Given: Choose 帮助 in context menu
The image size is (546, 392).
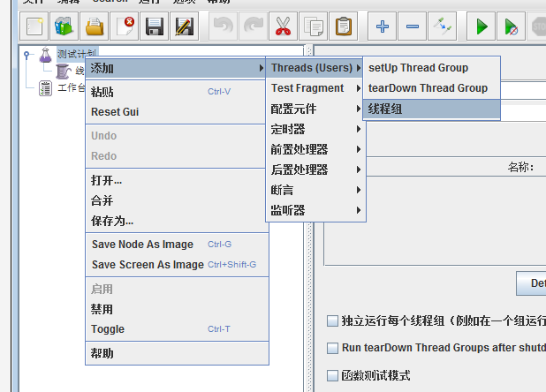Looking at the screenshot, I should (177, 353).
